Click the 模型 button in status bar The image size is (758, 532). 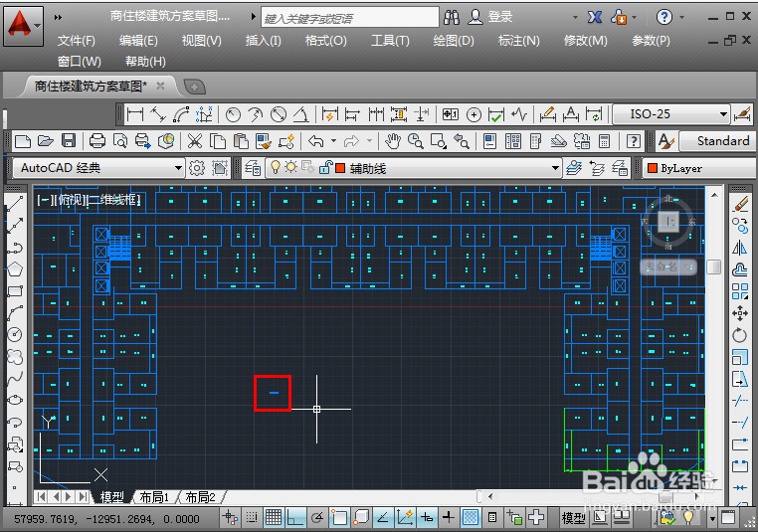(x=573, y=518)
